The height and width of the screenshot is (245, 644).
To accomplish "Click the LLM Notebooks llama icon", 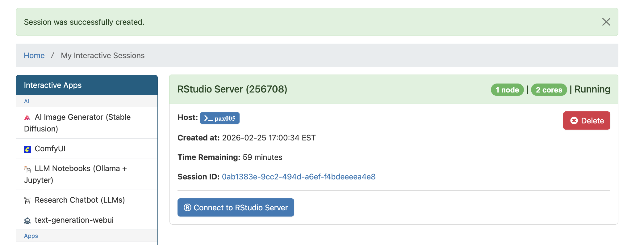I will point(27,169).
